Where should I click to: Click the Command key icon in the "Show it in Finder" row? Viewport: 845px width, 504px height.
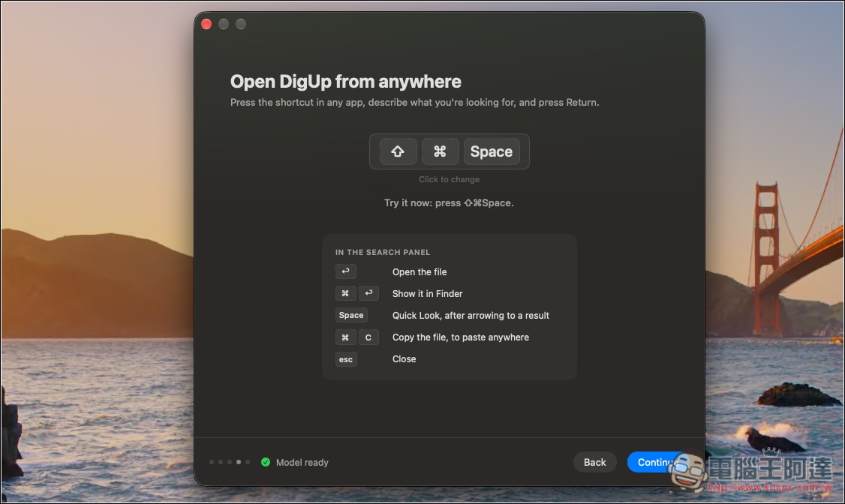345,293
